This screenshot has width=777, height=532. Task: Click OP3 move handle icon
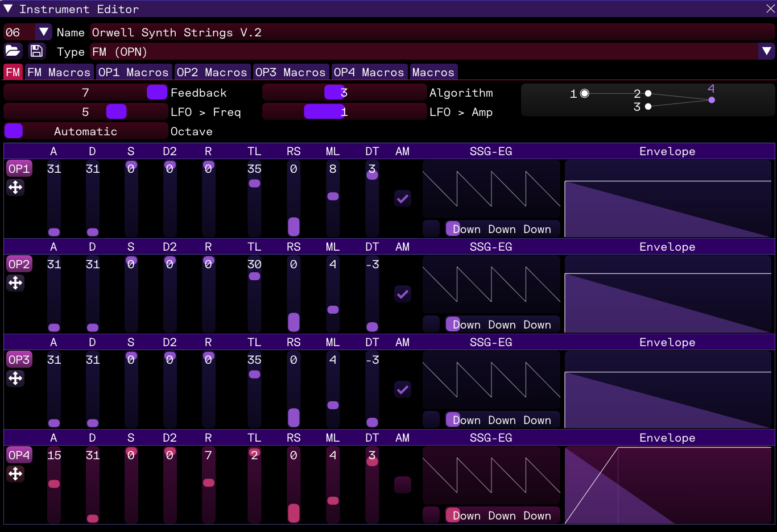click(16, 379)
